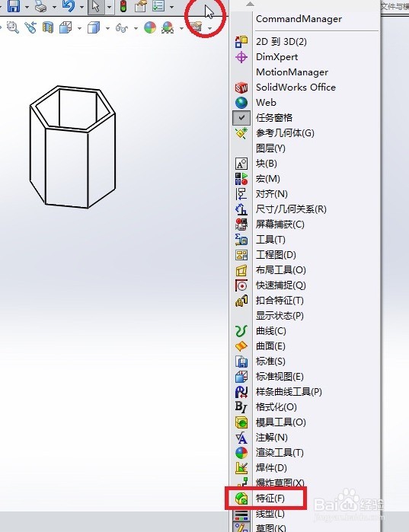Show the 宏(M) macro toolbar
This screenshot has height=532, width=409.
305,179
